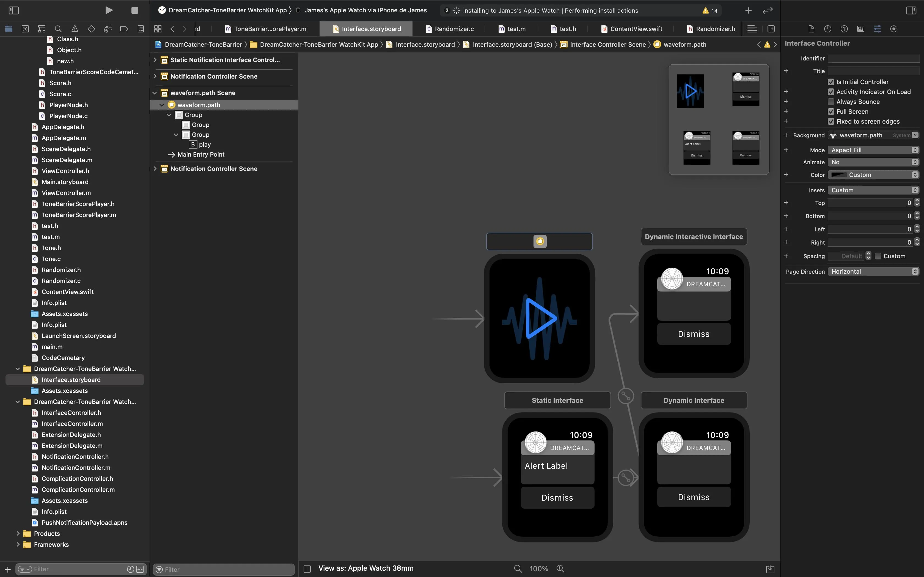924x577 pixels.
Task: Uncheck the Full Screen checkbox
Action: click(831, 112)
